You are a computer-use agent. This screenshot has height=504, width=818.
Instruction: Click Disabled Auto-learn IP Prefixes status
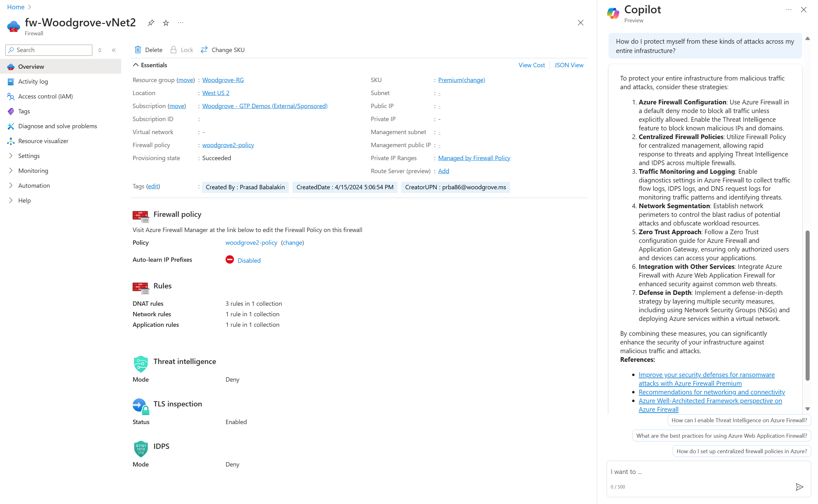pyautogui.click(x=249, y=260)
